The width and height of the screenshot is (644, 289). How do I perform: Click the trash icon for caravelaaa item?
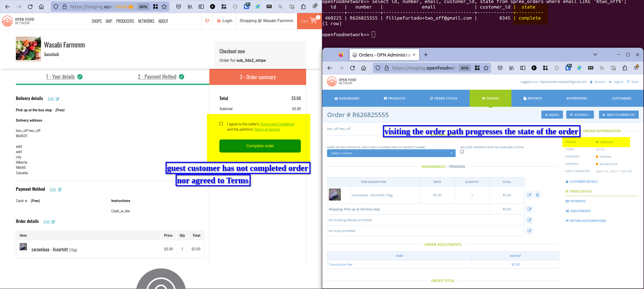click(537, 195)
